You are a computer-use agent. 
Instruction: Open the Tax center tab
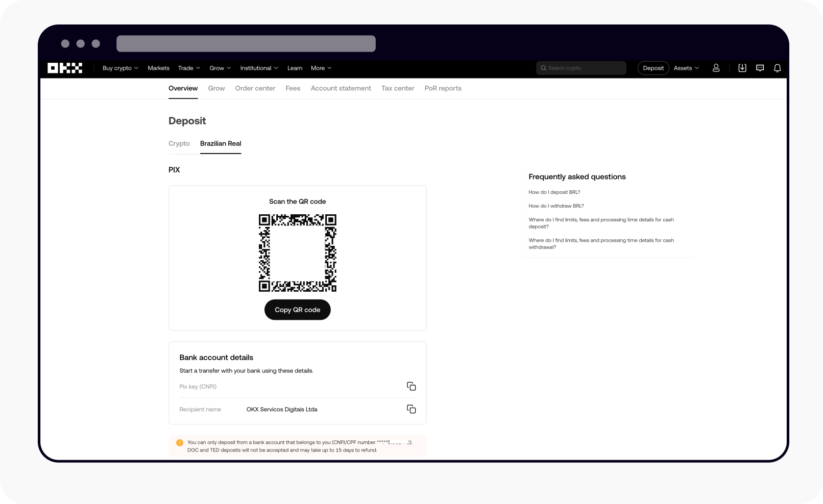(398, 88)
